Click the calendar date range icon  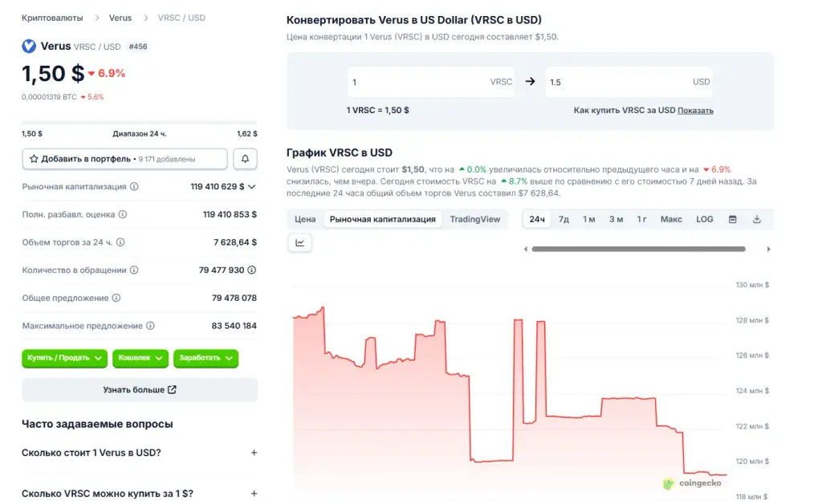click(x=732, y=219)
